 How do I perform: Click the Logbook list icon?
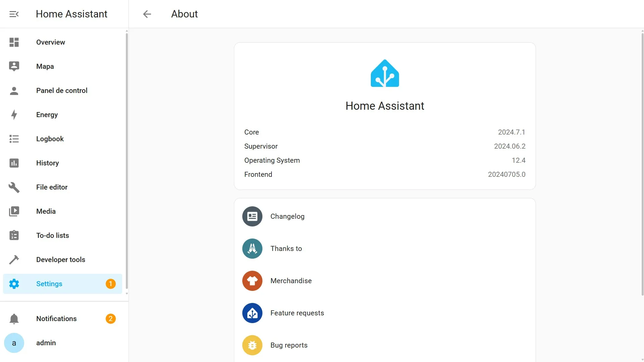click(14, 139)
